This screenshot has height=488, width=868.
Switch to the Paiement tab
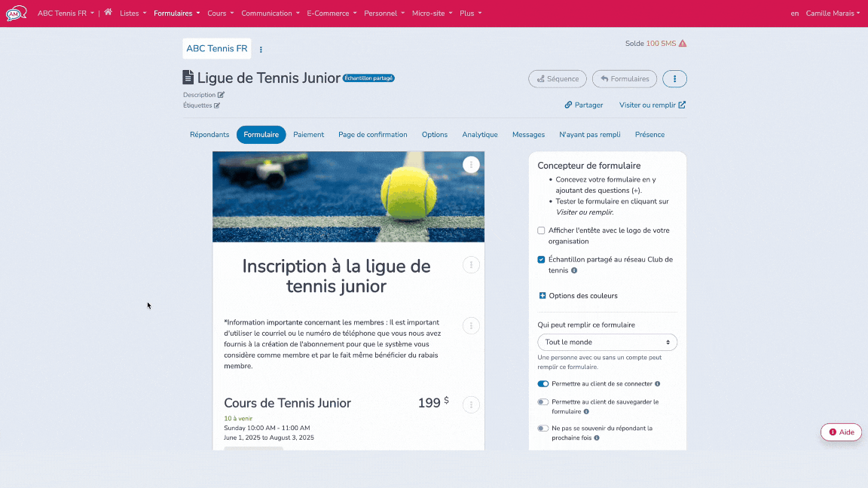point(308,134)
